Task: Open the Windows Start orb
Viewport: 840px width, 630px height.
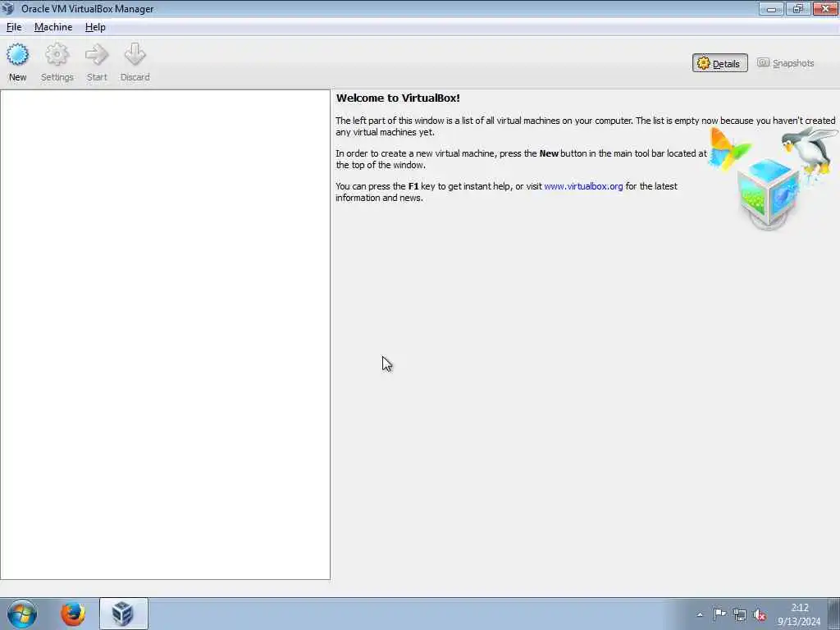Action: [x=22, y=614]
